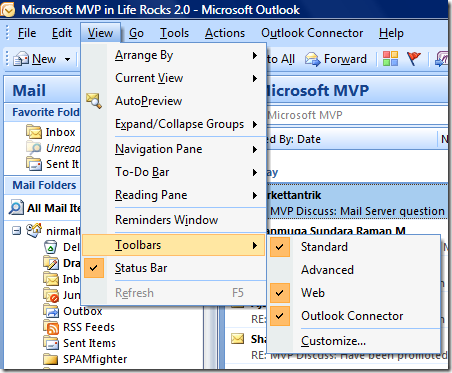Choose Customize... in Toolbars submenu
Screen dimensions: 452x373
click(354, 341)
